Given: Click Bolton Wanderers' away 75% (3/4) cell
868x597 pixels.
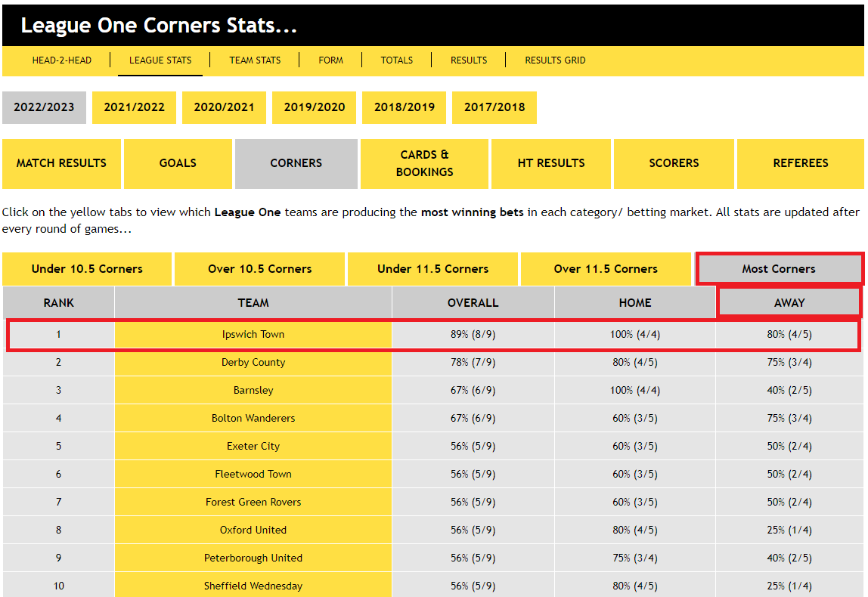Looking at the screenshot, I should (x=789, y=419).
